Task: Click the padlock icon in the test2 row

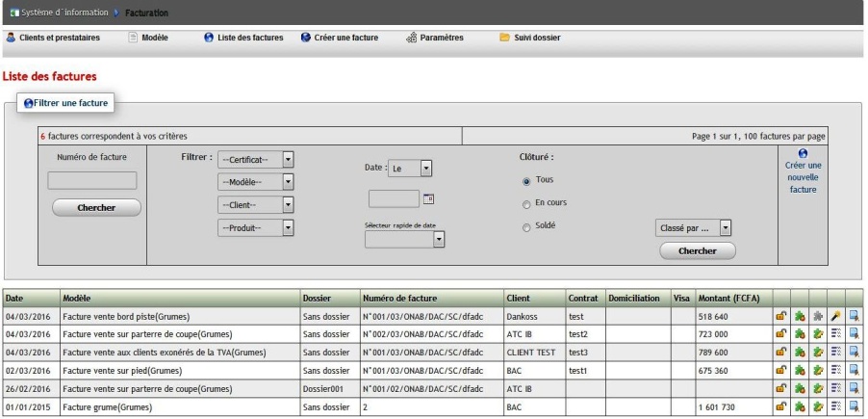Action: [x=781, y=334]
